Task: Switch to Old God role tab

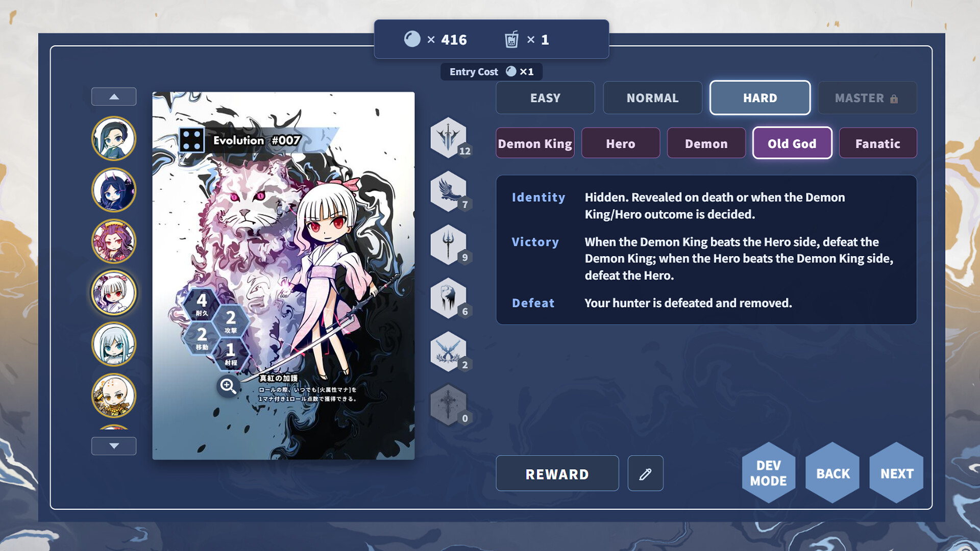Action: (x=792, y=143)
